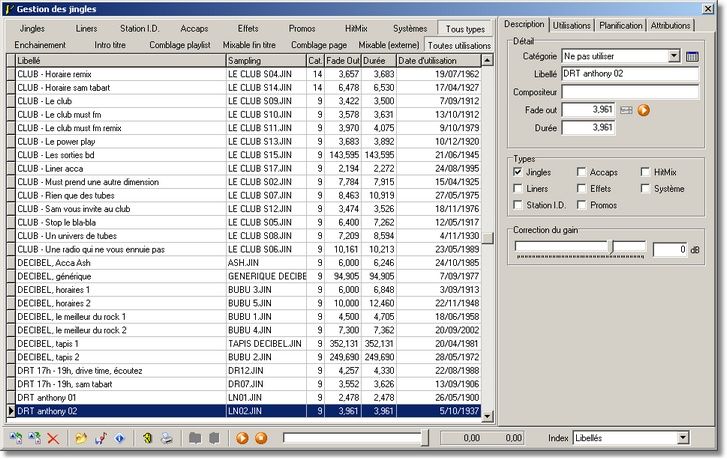
Task: Sort by the Cat. column header
Action: [315, 61]
